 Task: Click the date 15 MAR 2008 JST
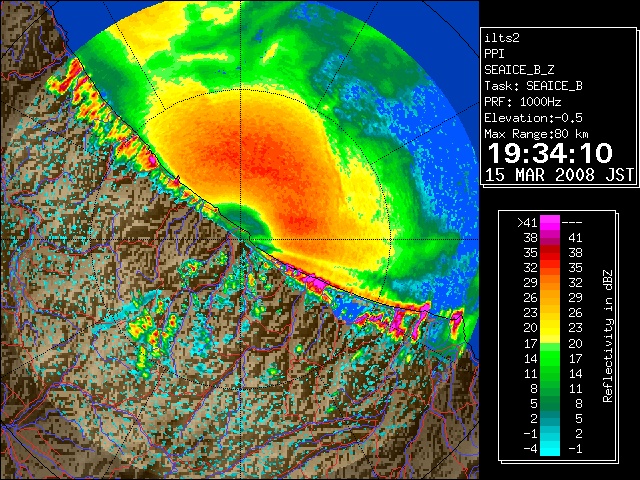[x=559, y=175]
